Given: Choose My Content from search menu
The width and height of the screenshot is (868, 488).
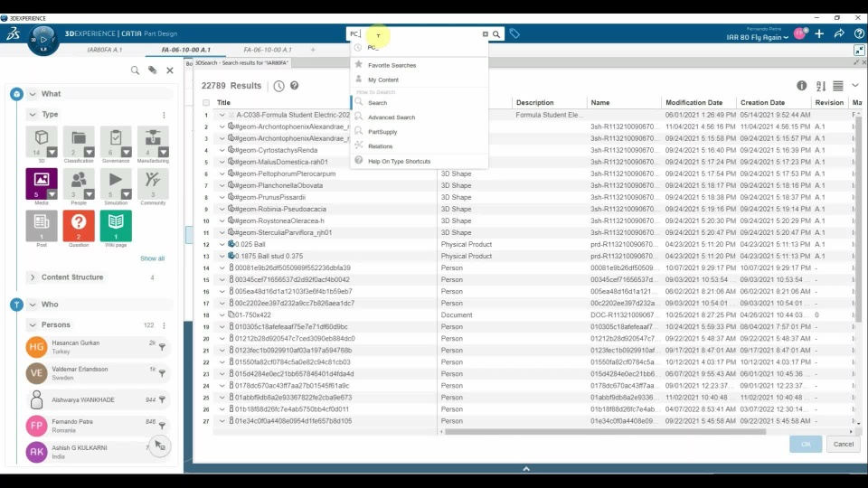Looking at the screenshot, I should (383, 80).
